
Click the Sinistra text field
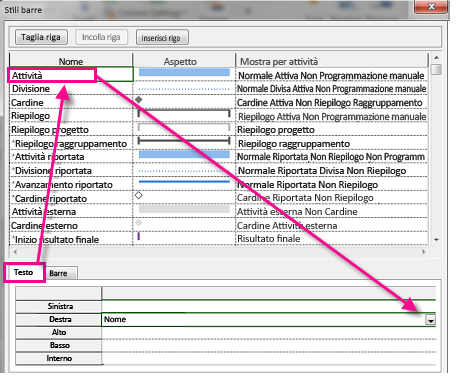click(x=269, y=306)
